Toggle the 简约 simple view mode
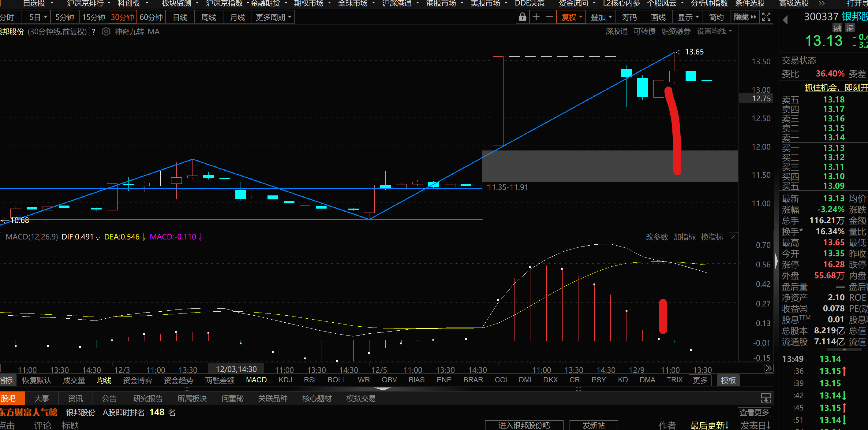 pyautogui.click(x=716, y=17)
